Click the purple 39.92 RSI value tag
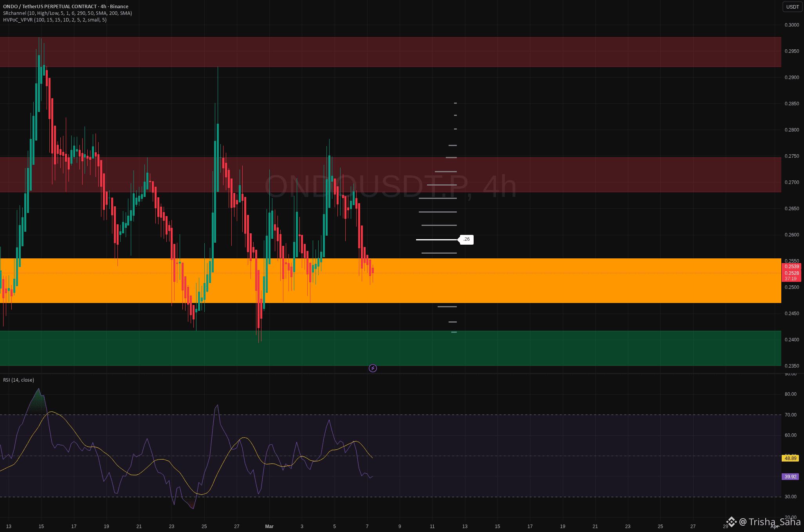804x532 pixels. pos(790,476)
